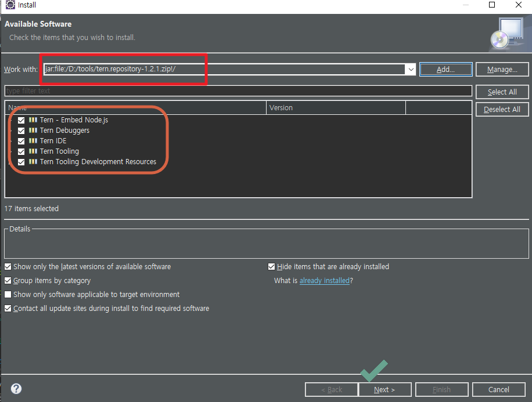Uncheck the Tern Debuggers checkbox

click(x=21, y=131)
